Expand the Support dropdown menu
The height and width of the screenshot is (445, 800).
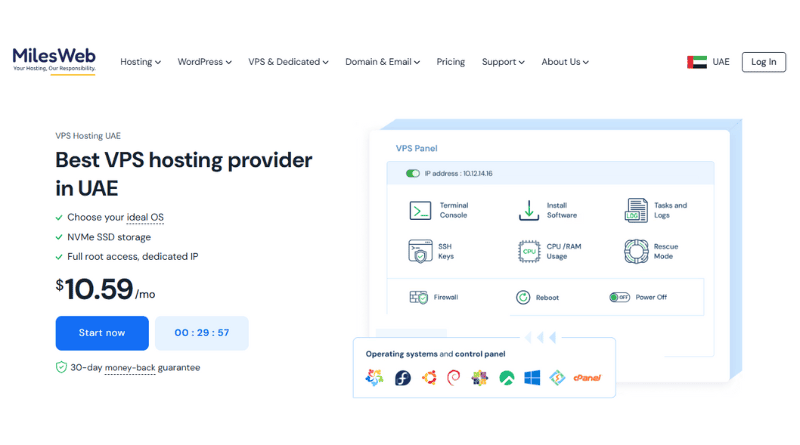tap(503, 62)
